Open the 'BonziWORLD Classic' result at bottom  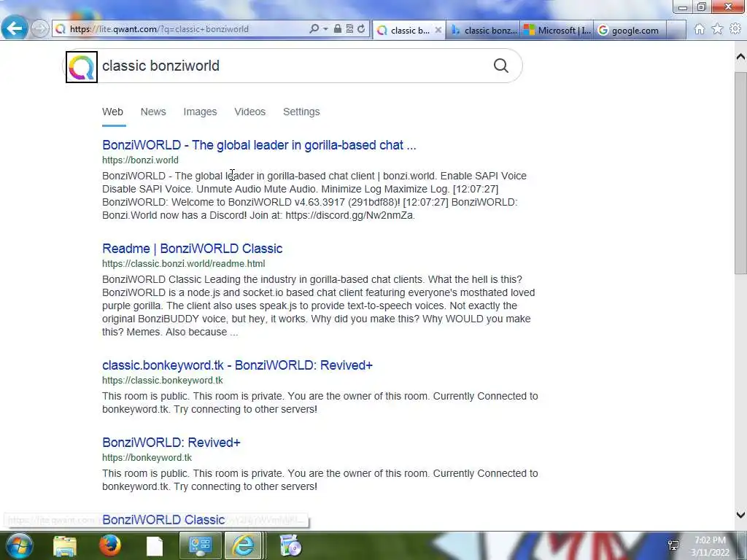[x=163, y=519]
